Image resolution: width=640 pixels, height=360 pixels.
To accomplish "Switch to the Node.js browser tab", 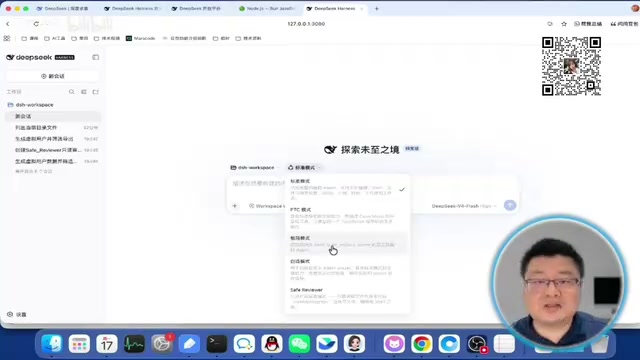I will click(x=267, y=9).
